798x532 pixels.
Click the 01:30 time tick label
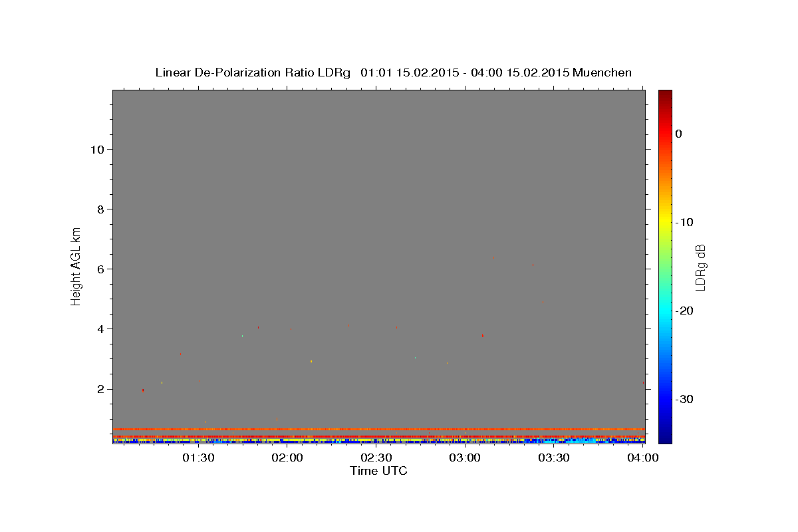198,458
